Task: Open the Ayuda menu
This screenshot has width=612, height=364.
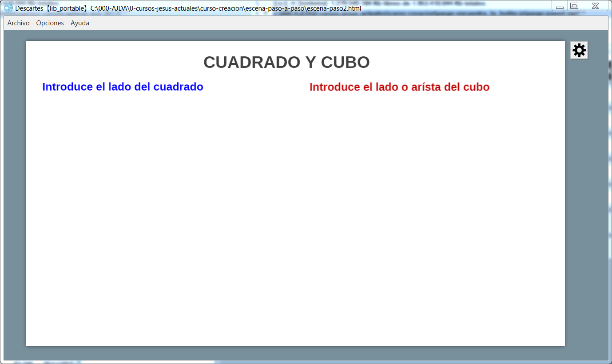Action: click(x=80, y=23)
